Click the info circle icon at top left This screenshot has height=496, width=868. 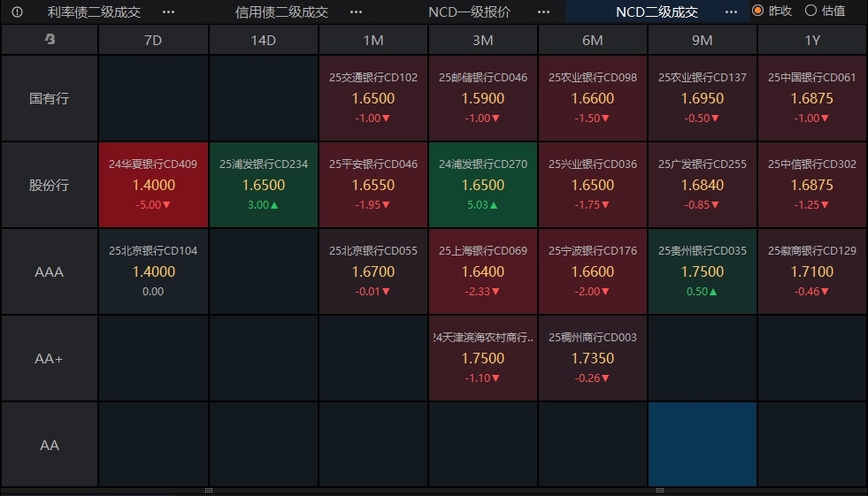[x=17, y=11]
